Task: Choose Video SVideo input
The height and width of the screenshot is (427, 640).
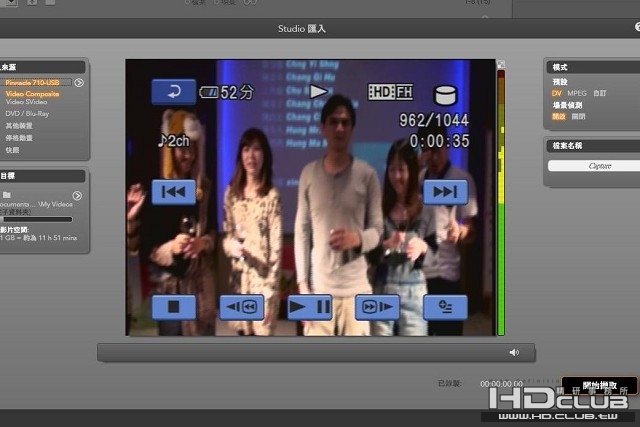Action: click(x=27, y=102)
